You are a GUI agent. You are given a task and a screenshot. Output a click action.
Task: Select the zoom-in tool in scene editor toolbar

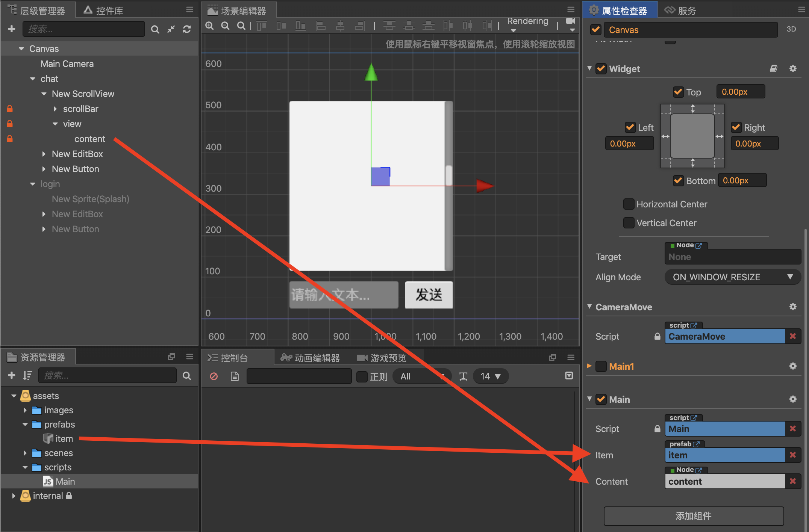209,26
